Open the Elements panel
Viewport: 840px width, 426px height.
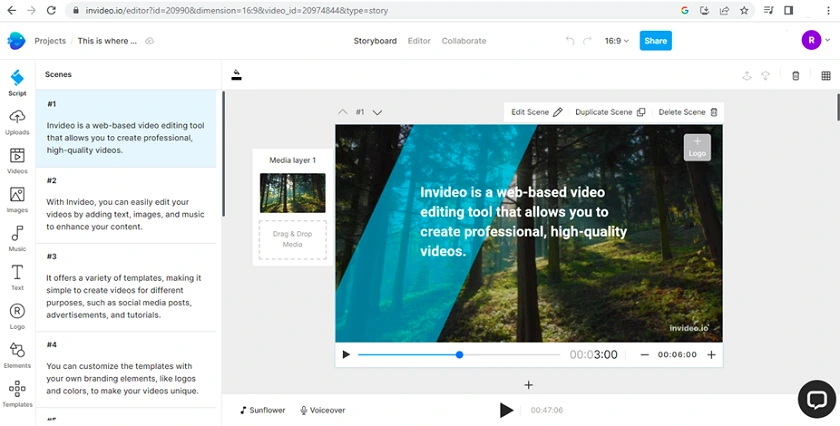[17, 355]
